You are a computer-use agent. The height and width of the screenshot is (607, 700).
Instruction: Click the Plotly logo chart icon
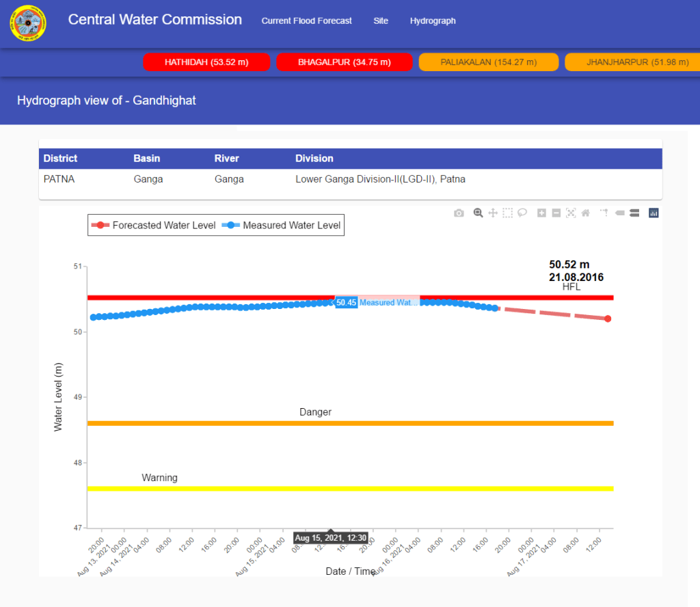click(654, 213)
